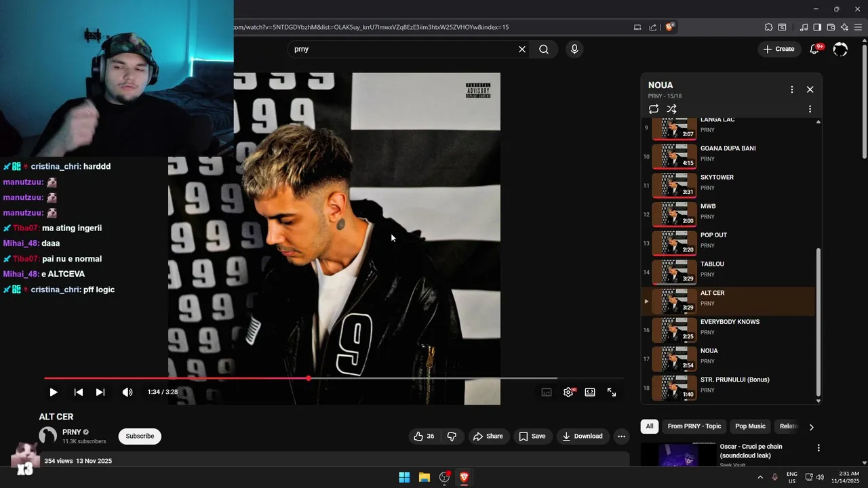Click the Brave Shields lion icon
The image size is (868, 488).
(669, 27)
